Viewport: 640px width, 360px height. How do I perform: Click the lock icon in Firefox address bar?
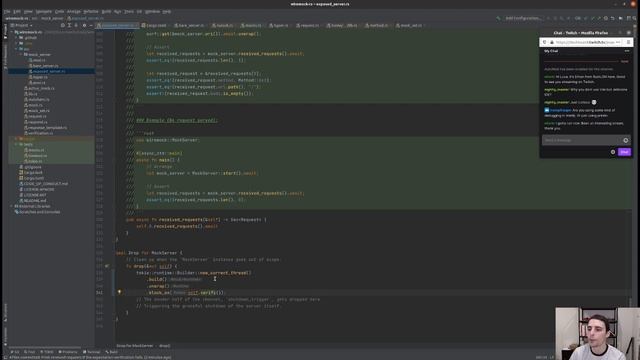[x=551, y=42]
